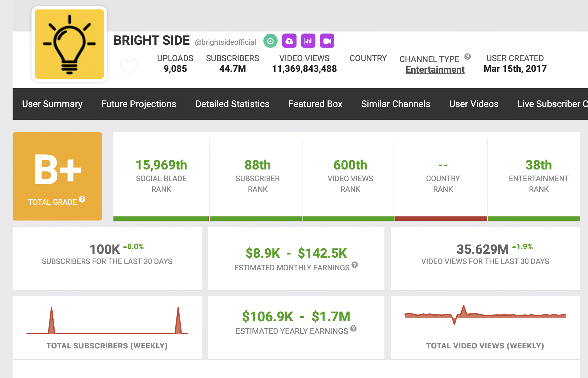
Task: Click the Total Grade question mark icon
Action: [x=82, y=199]
